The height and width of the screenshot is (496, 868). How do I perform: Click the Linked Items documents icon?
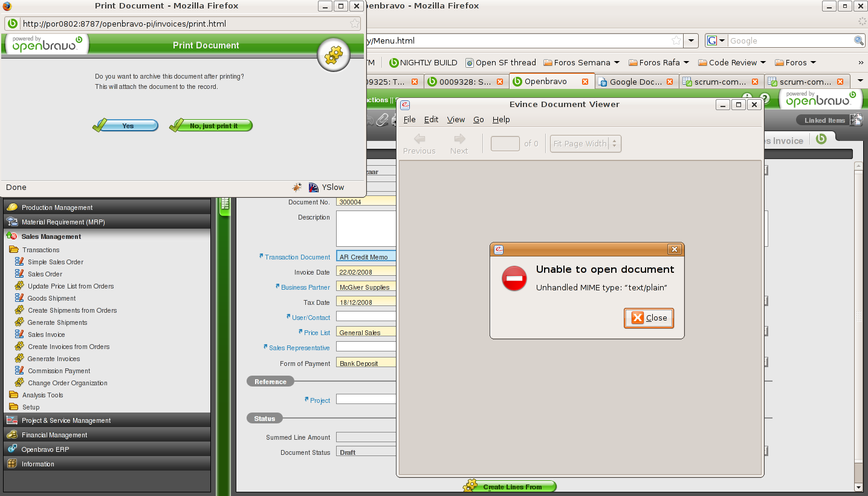tap(856, 120)
